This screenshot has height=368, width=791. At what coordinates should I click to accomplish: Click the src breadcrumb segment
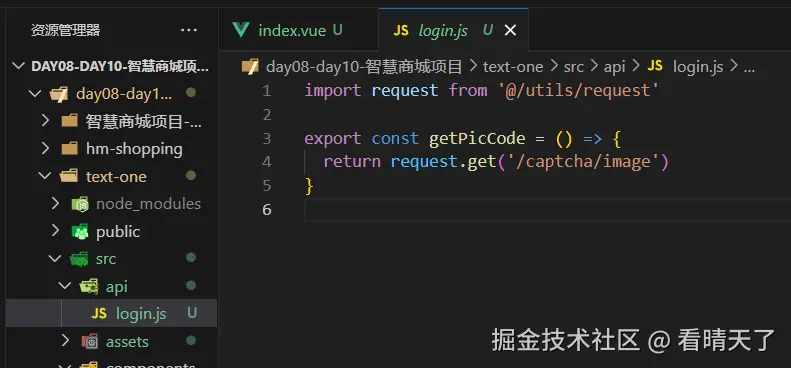[x=574, y=67]
